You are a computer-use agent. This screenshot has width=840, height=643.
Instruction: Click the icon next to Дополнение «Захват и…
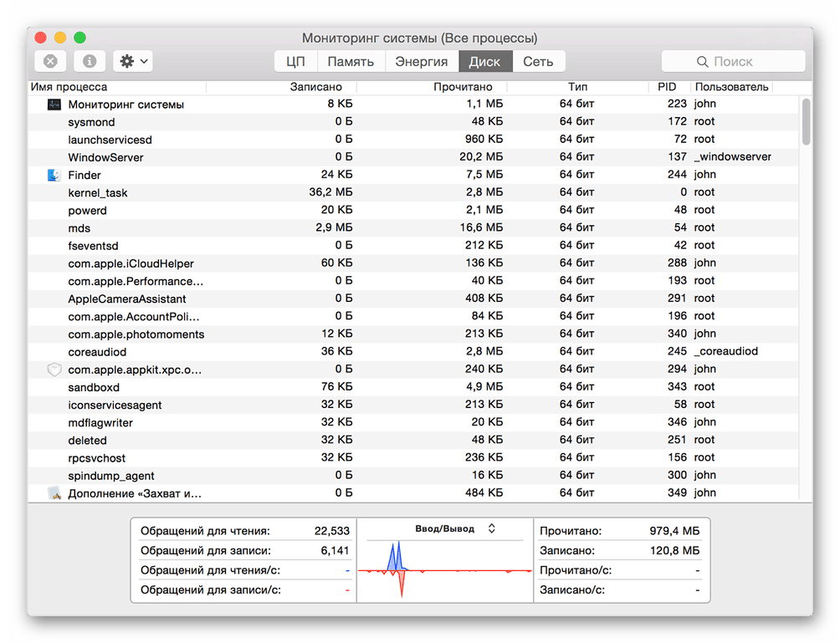(x=54, y=493)
